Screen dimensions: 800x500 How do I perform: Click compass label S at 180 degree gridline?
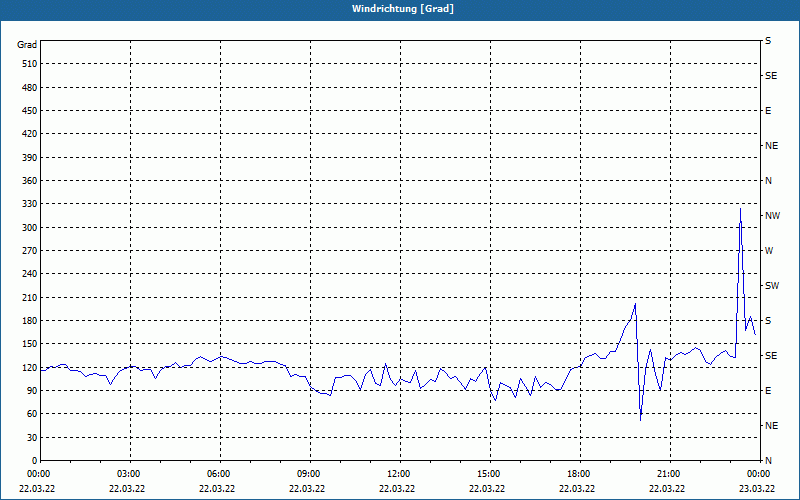coord(768,321)
